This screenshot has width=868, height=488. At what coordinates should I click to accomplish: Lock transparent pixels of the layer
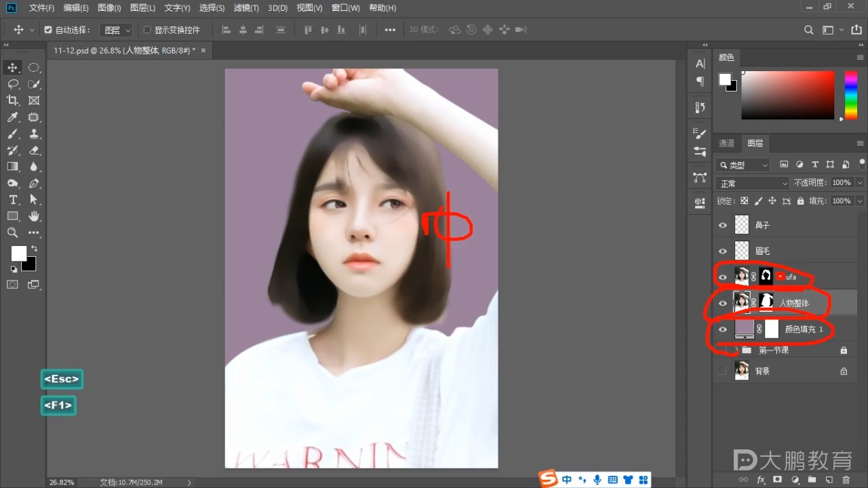click(x=745, y=201)
